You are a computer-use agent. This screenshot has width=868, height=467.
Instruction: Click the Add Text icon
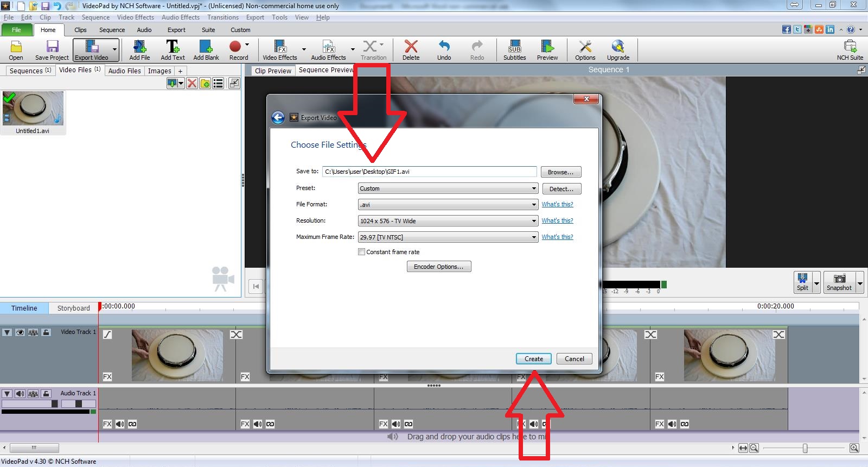(x=173, y=50)
